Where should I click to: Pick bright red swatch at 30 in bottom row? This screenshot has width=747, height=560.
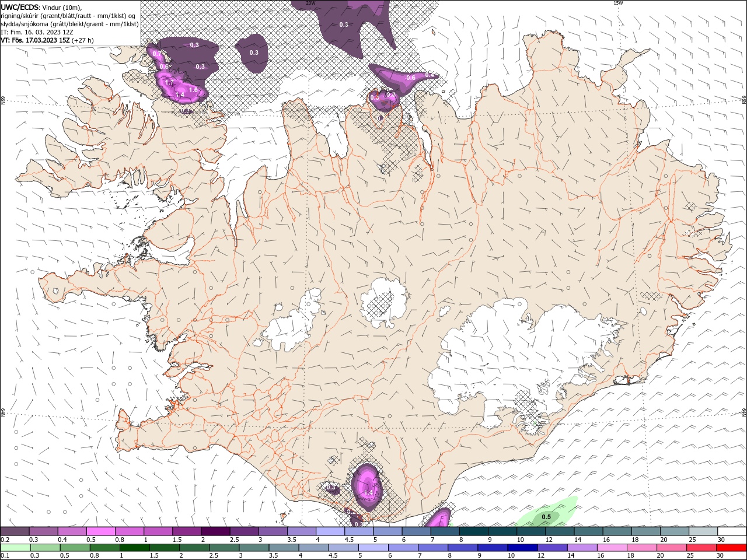click(x=732, y=548)
